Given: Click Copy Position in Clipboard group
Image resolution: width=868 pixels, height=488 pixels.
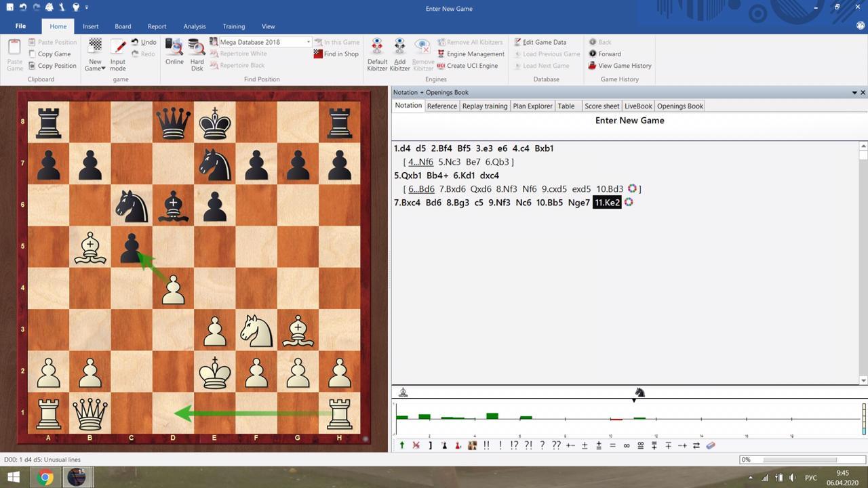Looking at the screenshot, I should [x=56, y=66].
